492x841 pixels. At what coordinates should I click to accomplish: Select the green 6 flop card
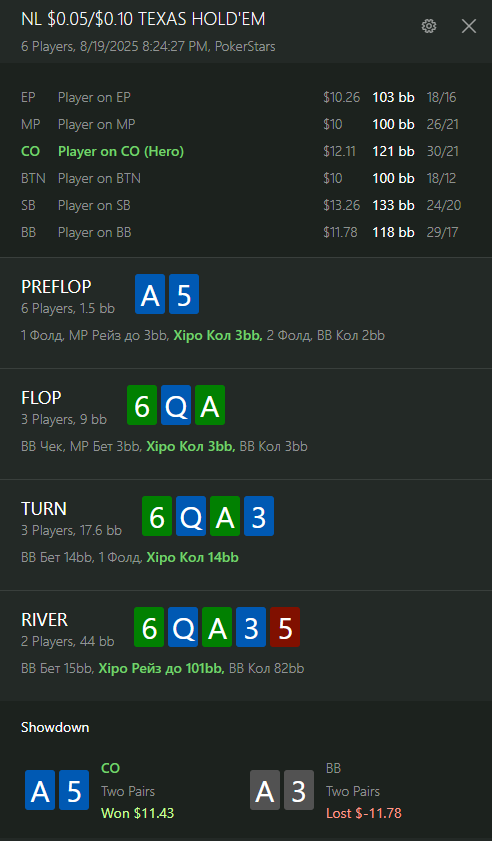click(142, 405)
